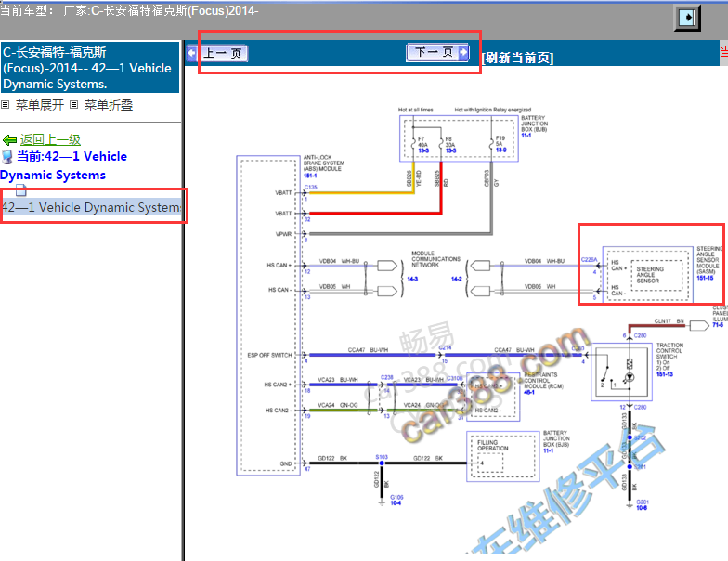
Task: Open ground G201 reference 10-6
Action: pos(642,507)
